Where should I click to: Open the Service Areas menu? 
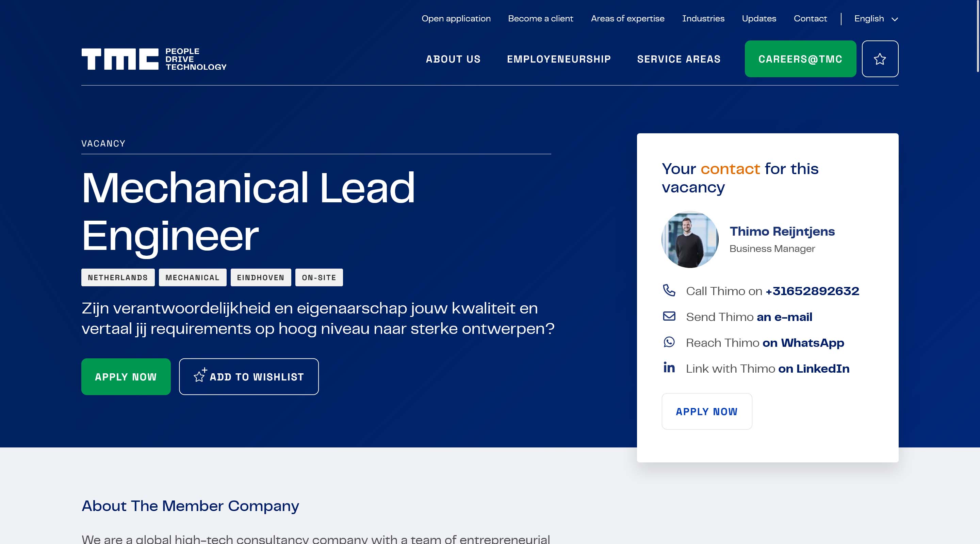click(x=679, y=59)
